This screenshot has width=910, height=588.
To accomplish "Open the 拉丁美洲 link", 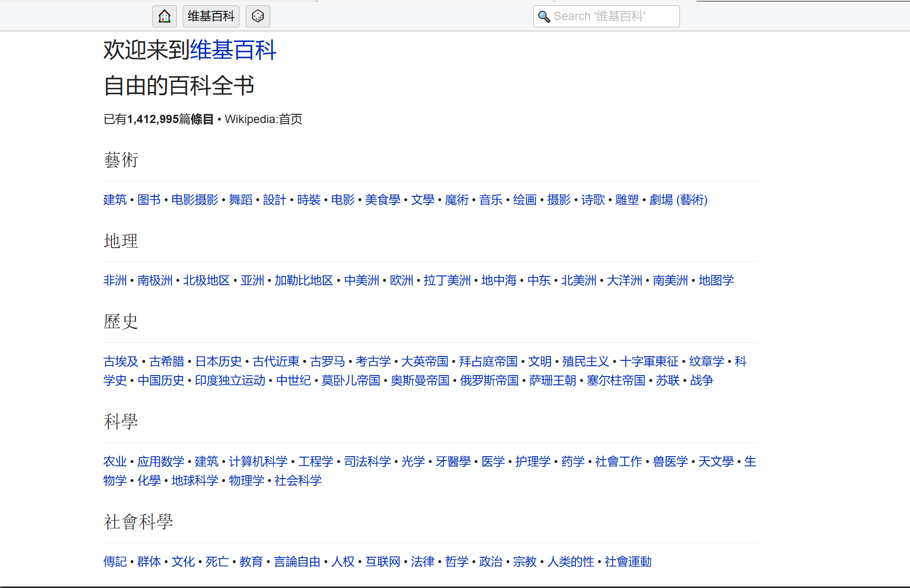I will (x=447, y=280).
